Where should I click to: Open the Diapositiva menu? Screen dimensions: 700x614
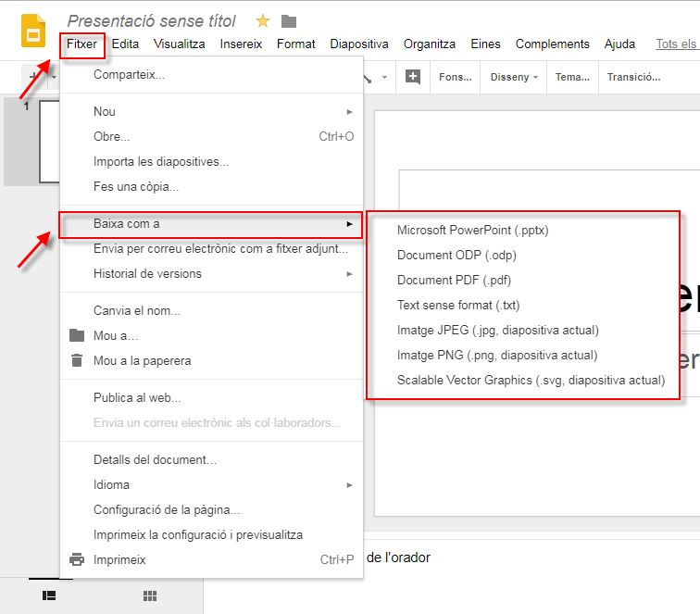(359, 44)
